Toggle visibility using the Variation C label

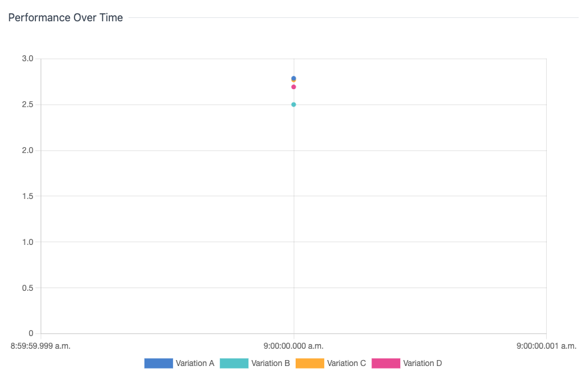click(x=346, y=363)
